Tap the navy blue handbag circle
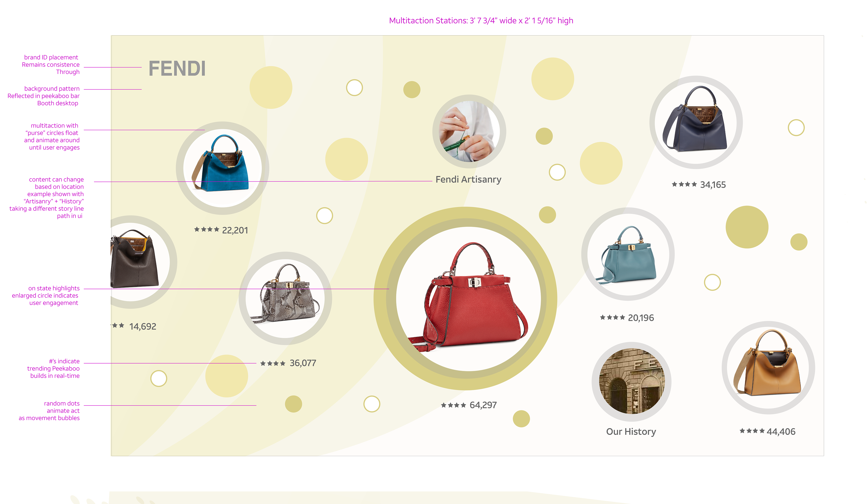 click(x=696, y=122)
